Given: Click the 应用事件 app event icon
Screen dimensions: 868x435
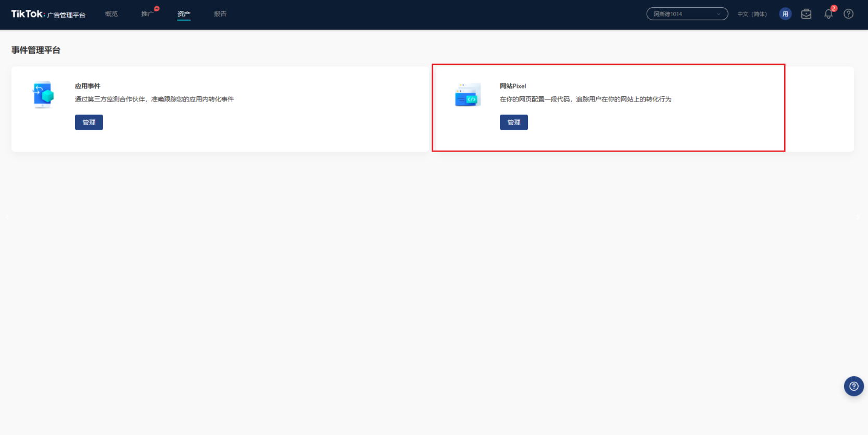Looking at the screenshot, I should tap(44, 95).
